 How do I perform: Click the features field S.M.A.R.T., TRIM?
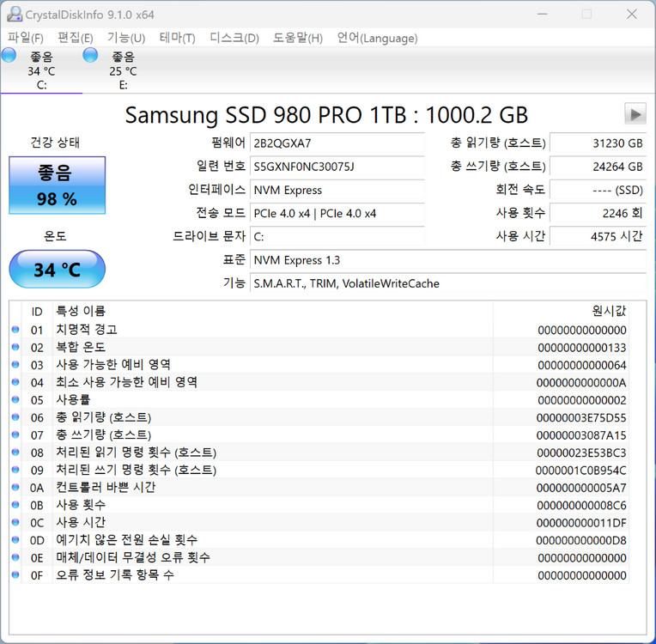pos(448,283)
